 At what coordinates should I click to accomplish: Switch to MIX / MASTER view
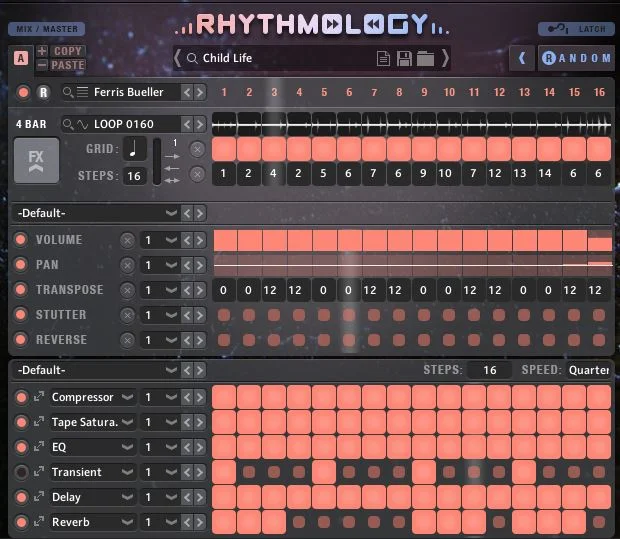[47, 29]
